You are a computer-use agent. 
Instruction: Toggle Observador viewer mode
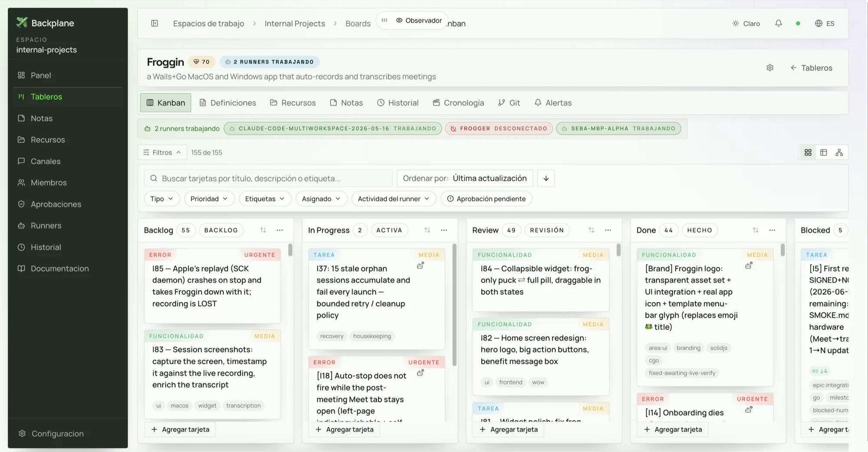[419, 20]
